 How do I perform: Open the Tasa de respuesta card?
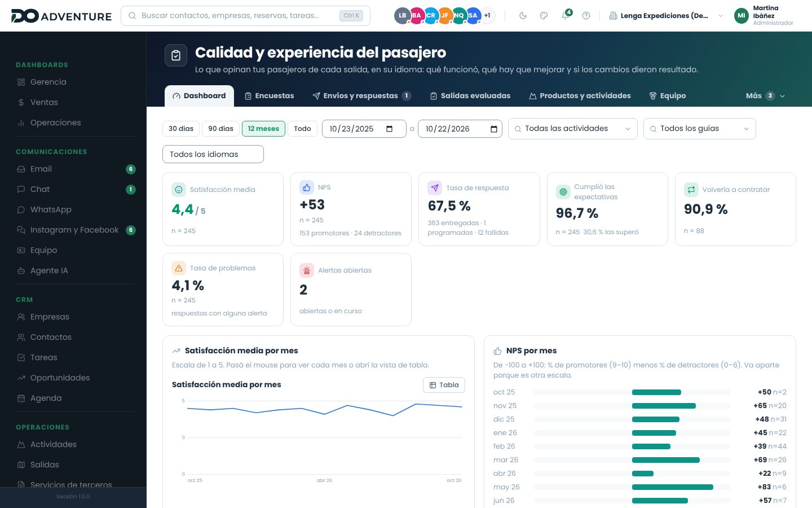tap(479, 209)
